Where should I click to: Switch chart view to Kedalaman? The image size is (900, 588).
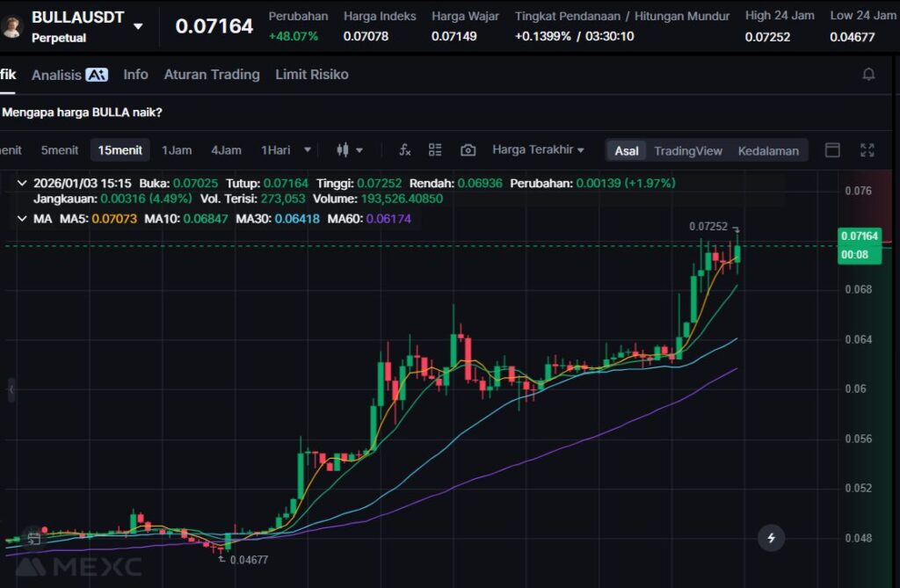tap(768, 150)
